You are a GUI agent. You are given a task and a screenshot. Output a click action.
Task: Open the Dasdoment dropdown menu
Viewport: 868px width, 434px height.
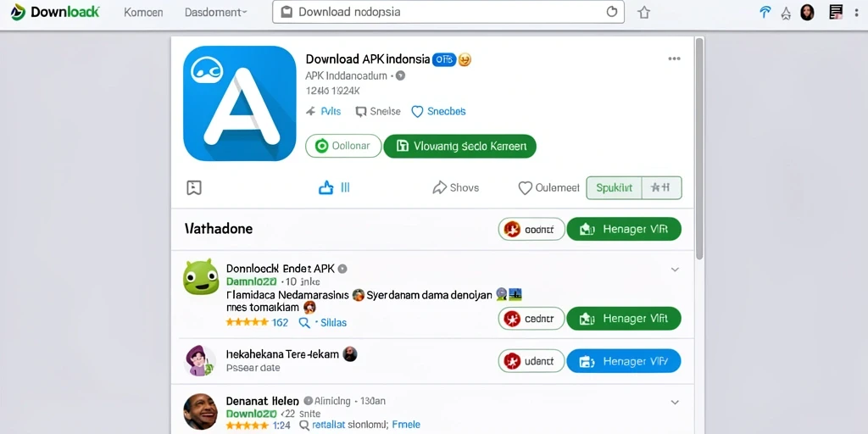pyautogui.click(x=216, y=12)
